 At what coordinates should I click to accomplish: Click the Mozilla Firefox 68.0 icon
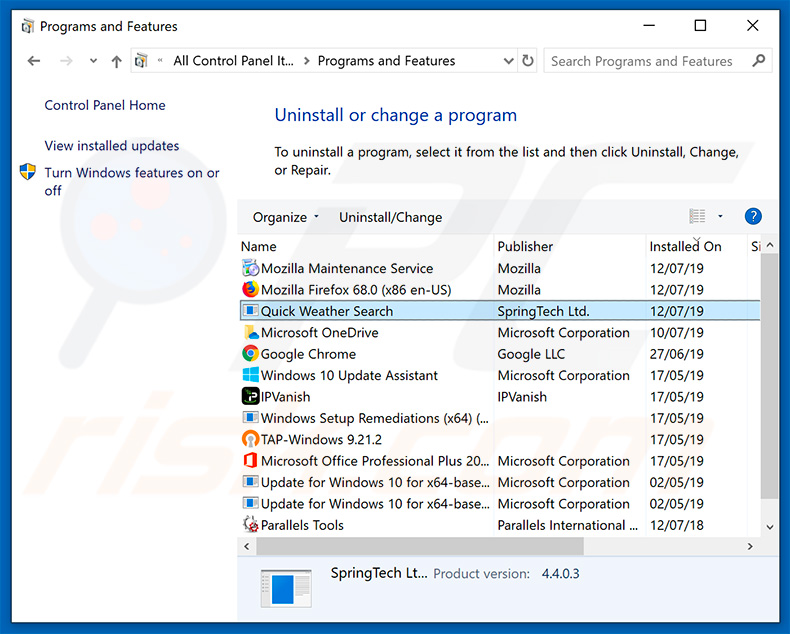(x=250, y=289)
